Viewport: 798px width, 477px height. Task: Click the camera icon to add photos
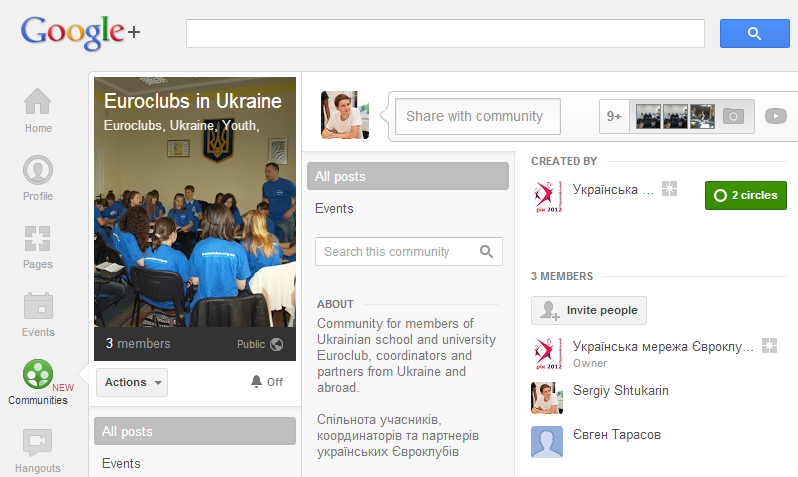click(x=733, y=116)
